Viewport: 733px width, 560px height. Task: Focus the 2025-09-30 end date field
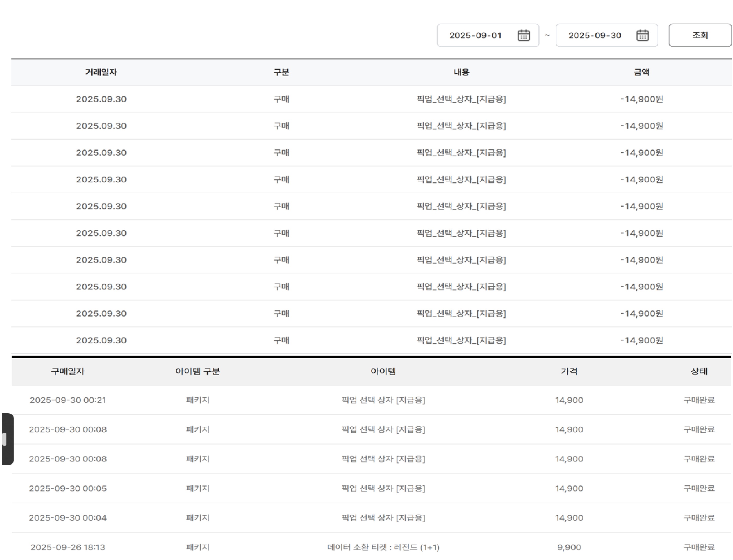pyautogui.click(x=594, y=35)
